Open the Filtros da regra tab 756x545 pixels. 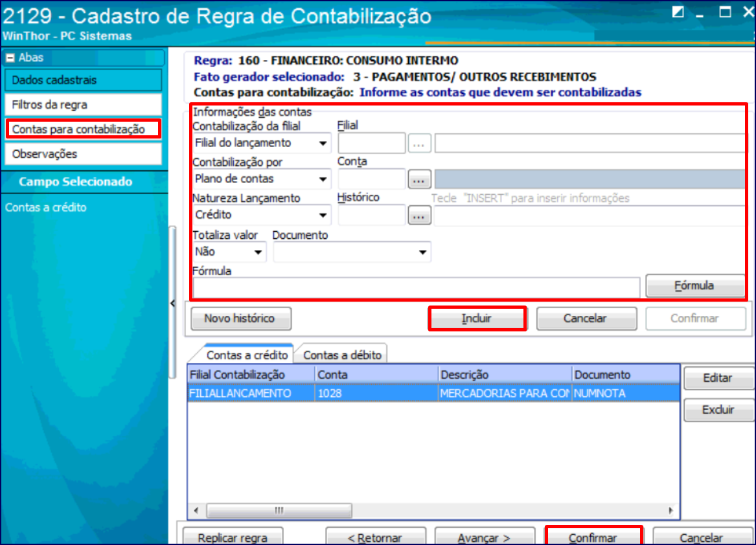point(83,105)
